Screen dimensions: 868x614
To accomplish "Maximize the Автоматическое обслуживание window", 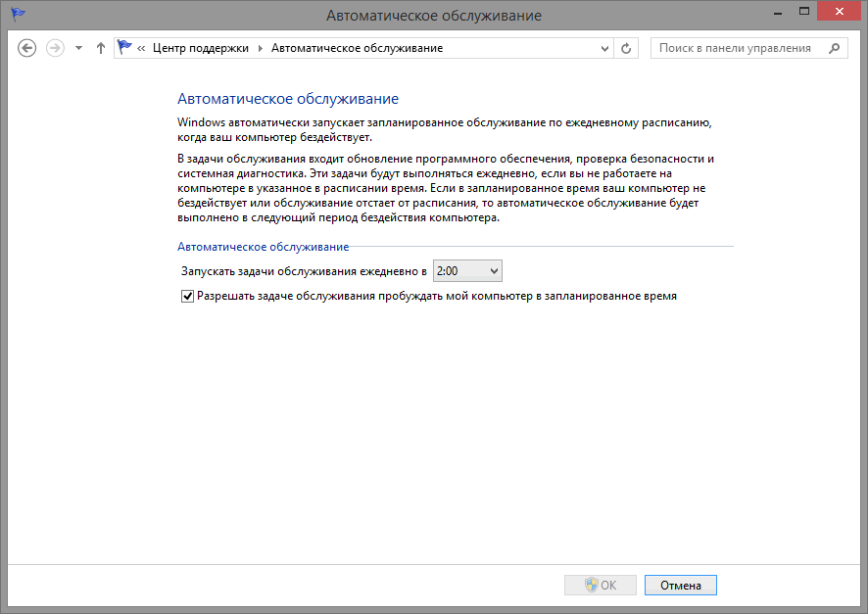I will pos(804,12).
